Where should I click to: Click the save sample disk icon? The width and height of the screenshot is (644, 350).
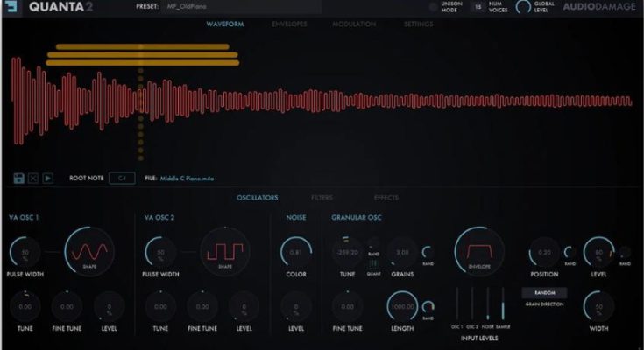tap(18, 178)
